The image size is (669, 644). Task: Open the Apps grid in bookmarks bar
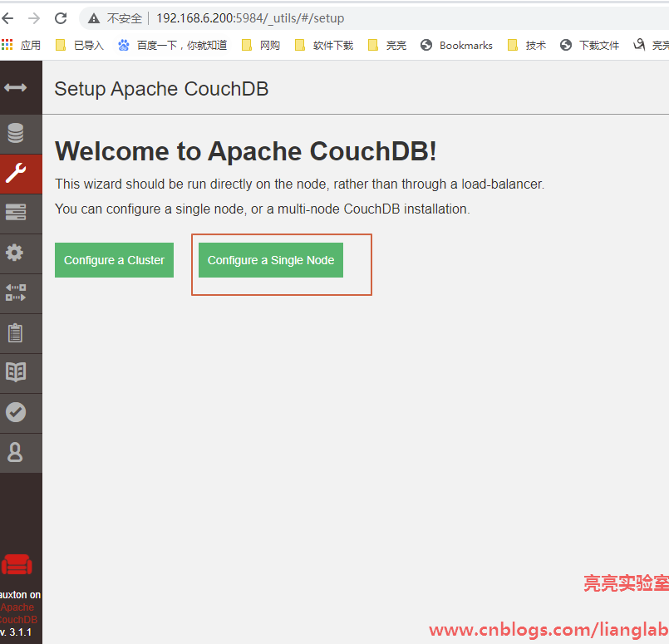coord(21,45)
